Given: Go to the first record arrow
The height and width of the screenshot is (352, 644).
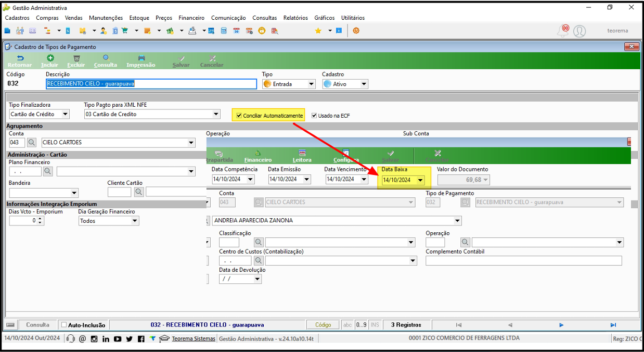Looking at the screenshot, I should coord(458,325).
